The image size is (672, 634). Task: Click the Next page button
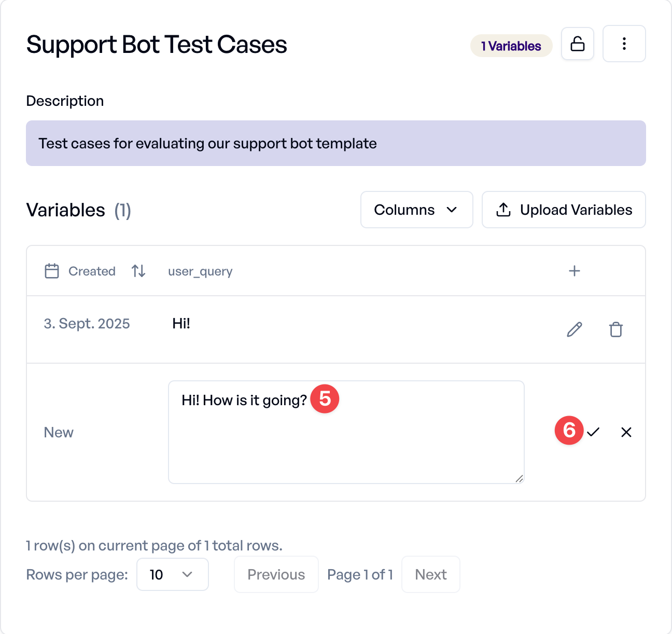pos(431,574)
